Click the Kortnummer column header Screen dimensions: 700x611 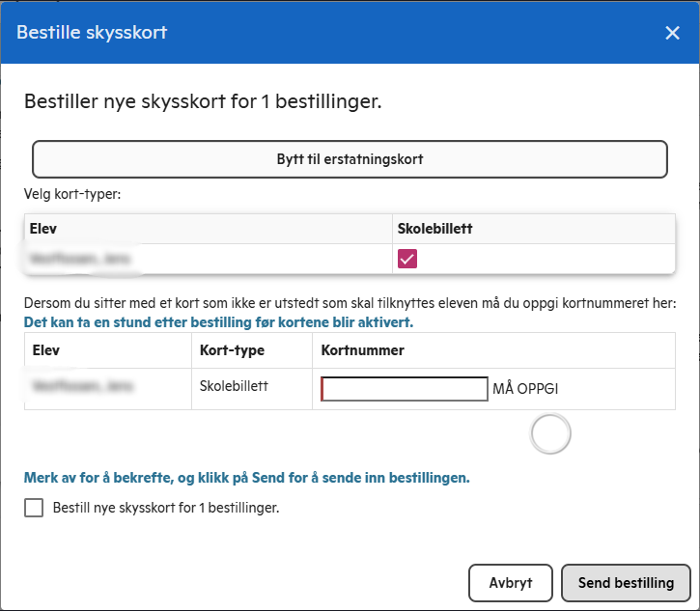(362, 350)
